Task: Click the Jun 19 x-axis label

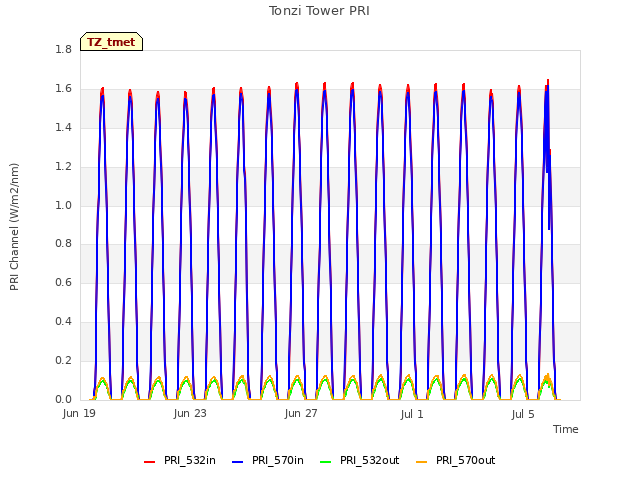Action: coord(79,414)
